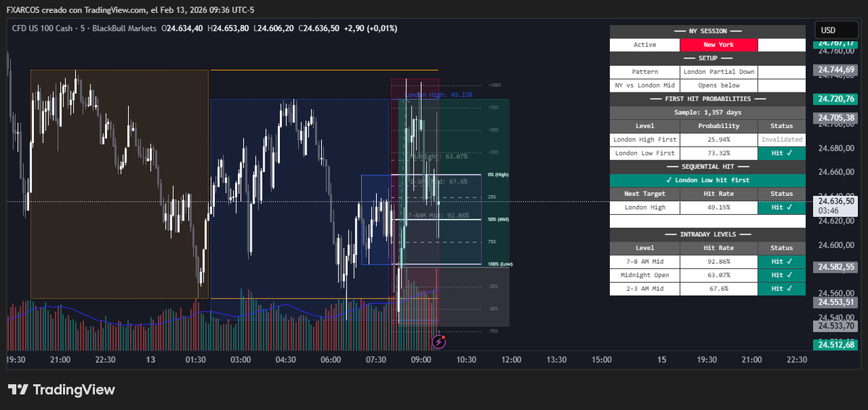The image size is (868, 410).
Task: Click the NY SESSION table header
Action: [x=707, y=31]
